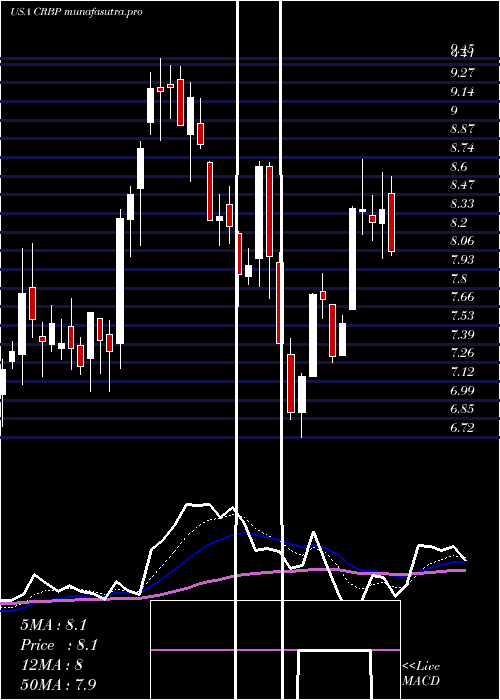
Task: Click the 7.8 price axis label
Action: tap(459, 279)
